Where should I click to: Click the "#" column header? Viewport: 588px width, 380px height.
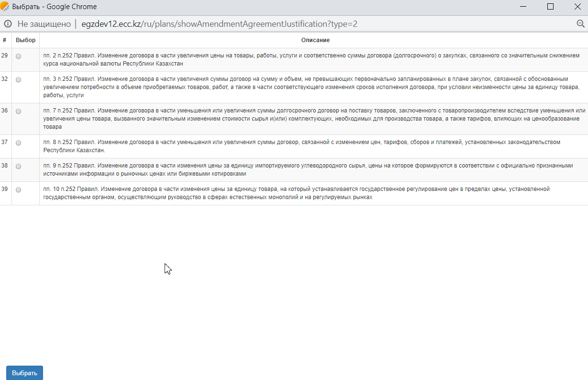[4, 40]
